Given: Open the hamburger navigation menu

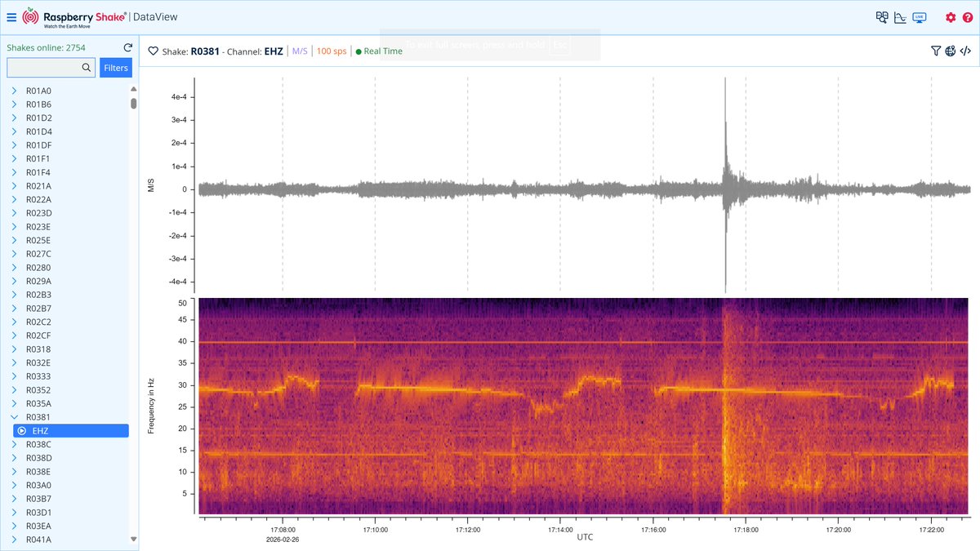Looking at the screenshot, I should tap(11, 16).
